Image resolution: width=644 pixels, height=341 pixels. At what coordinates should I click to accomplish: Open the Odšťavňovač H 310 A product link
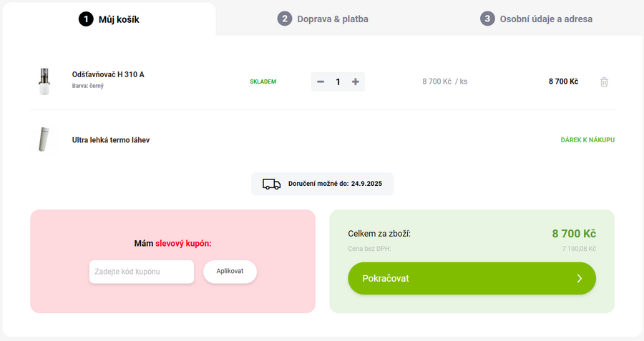[x=108, y=74]
